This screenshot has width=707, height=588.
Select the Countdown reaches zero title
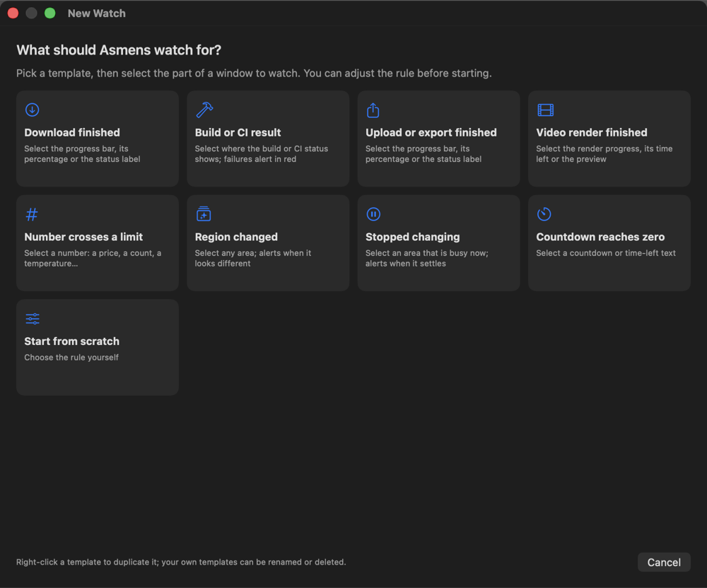pyautogui.click(x=600, y=237)
